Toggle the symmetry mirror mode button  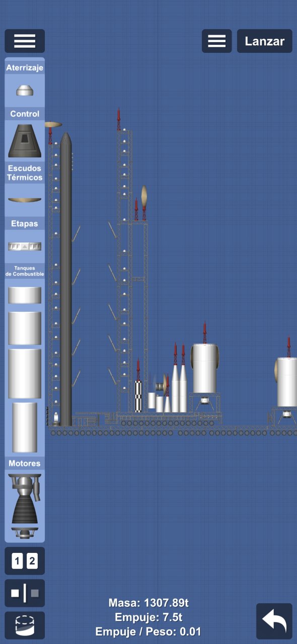(x=25, y=593)
